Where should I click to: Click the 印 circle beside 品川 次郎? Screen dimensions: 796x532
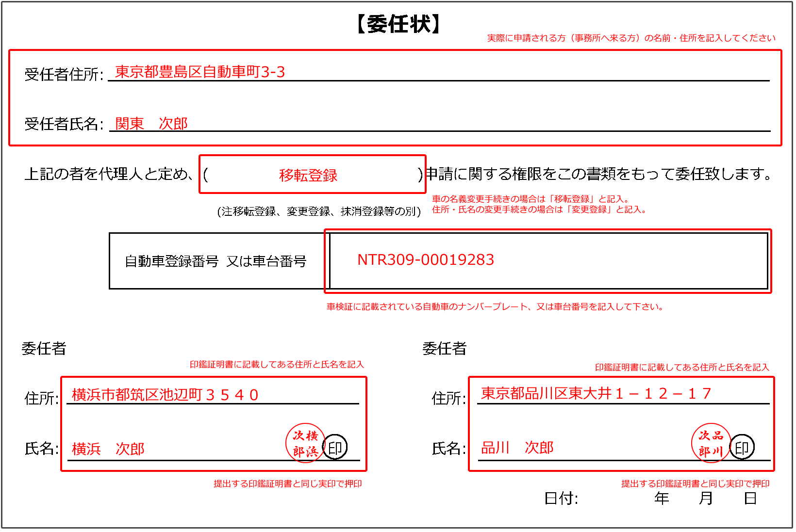pos(742,447)
